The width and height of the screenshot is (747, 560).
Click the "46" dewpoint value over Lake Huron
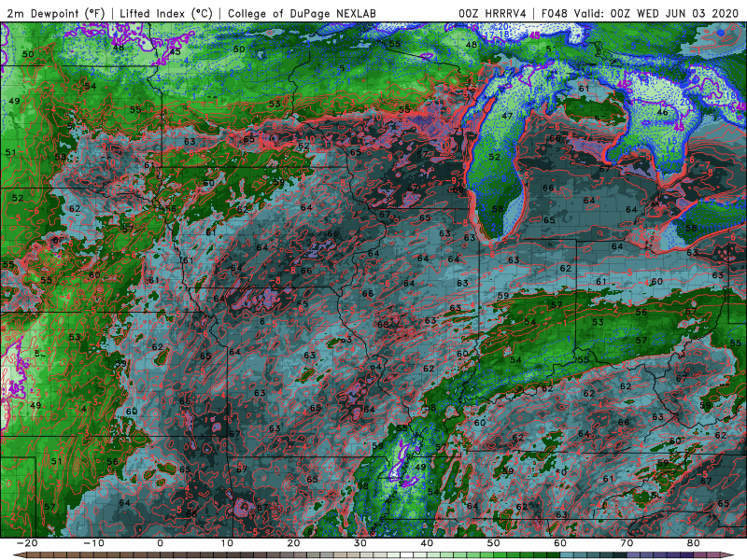point(662,112)
